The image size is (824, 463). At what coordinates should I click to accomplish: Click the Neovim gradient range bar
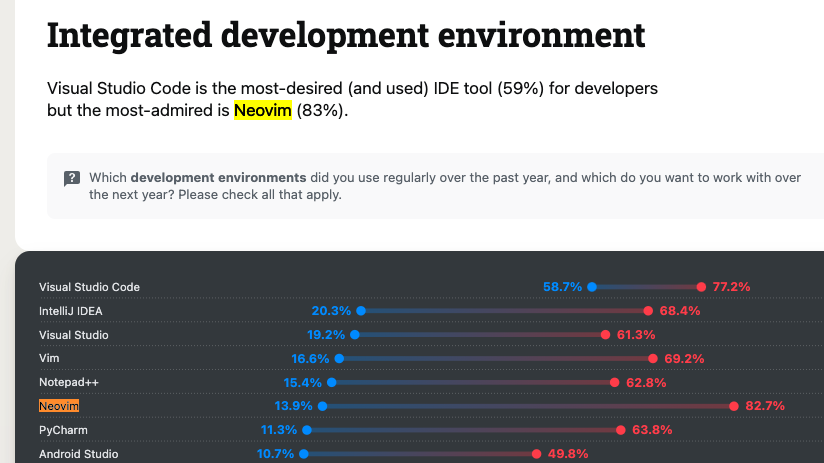[x=528, y=406]
